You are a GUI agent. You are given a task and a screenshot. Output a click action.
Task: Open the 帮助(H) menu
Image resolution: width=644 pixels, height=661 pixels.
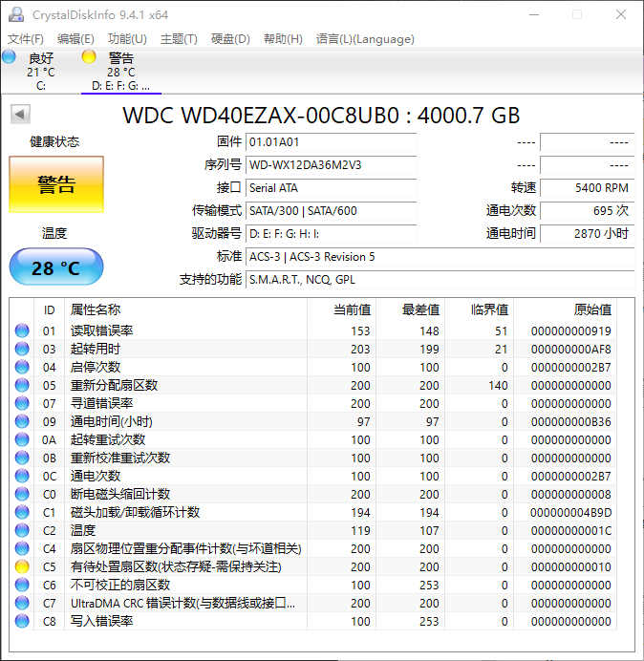pos(283,39)
